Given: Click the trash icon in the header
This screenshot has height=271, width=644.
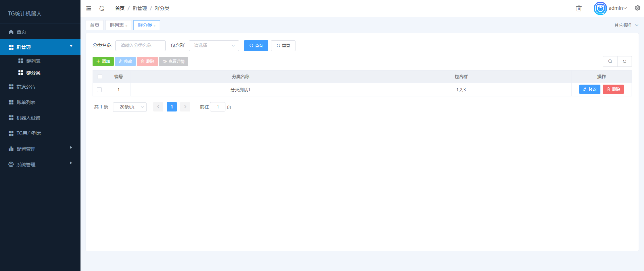Looking at the screenshot, I should point(579,8).
